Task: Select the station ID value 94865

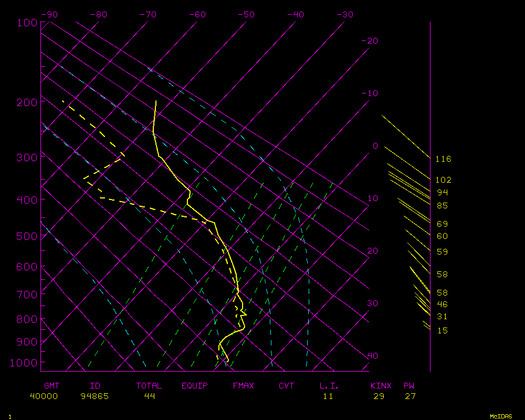Action: (x=94, y=396)
